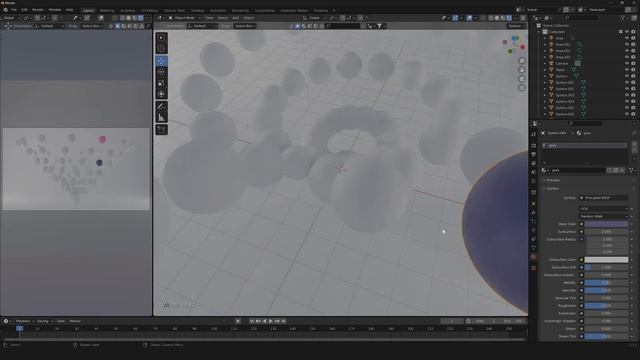Switch main viewport to rendered shading
Viewport: 640px width, 360px height.
(509, 18)
